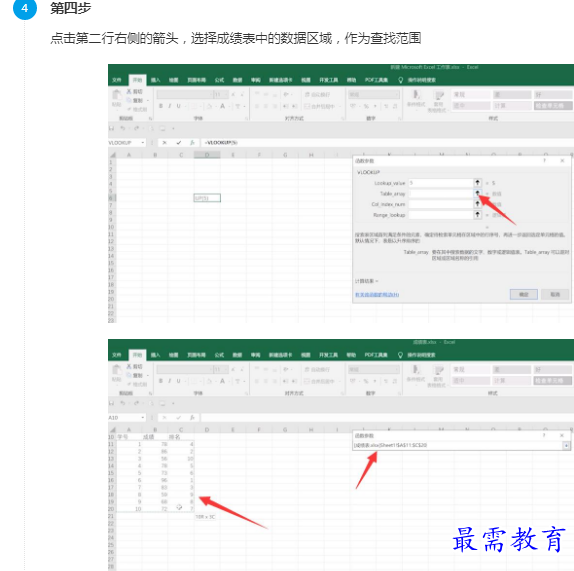
Task: Click the help question mark in the Function Arguments dialog
Action: coord(544,161)
